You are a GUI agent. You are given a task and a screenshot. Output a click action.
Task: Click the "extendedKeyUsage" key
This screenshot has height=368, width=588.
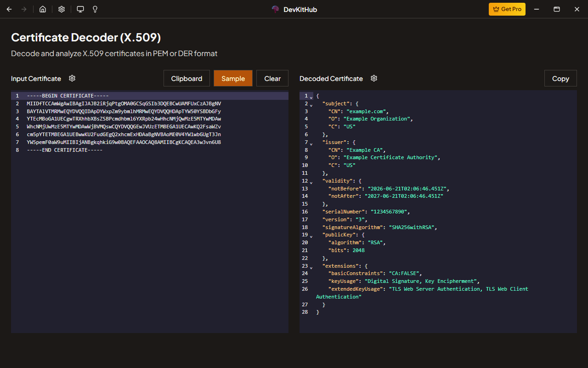[356, 289]
